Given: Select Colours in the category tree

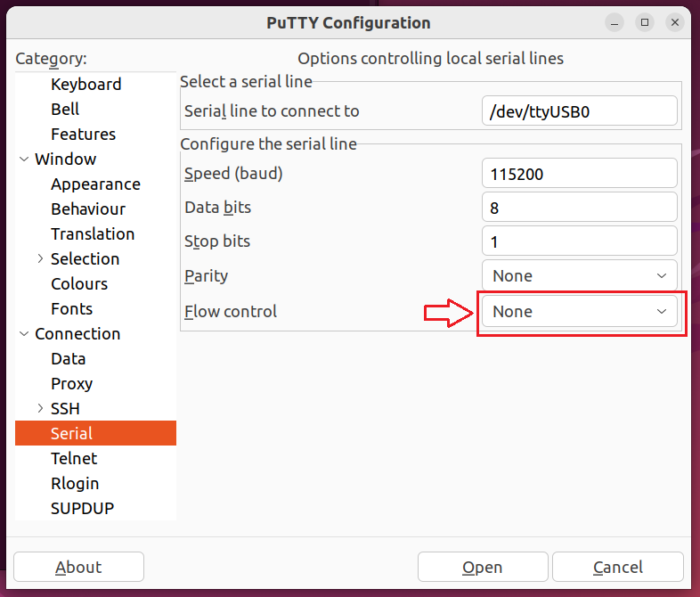Looking at the screenshot, I should click(x=79, y=284).
